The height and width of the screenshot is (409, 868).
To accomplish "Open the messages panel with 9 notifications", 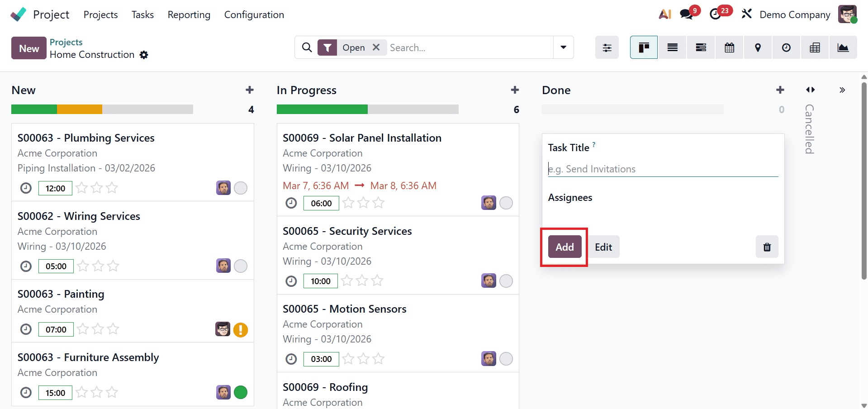I will click(x=687, y=14).
